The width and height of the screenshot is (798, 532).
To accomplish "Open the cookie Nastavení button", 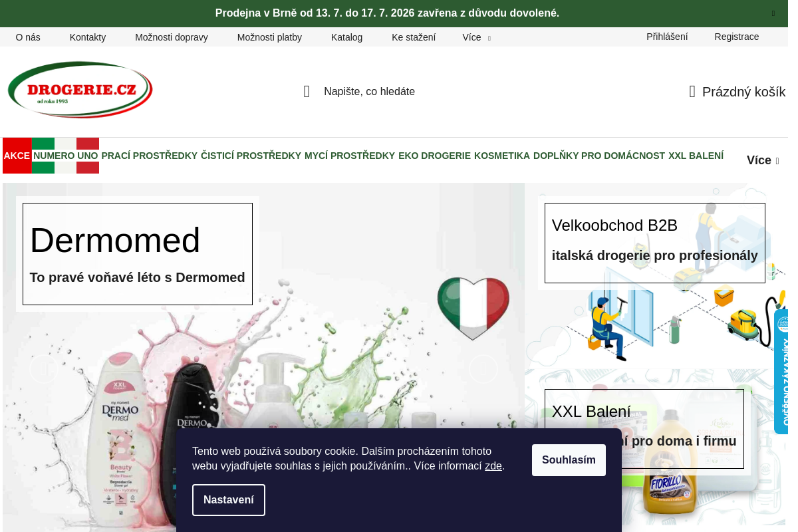I will (229, 500).
